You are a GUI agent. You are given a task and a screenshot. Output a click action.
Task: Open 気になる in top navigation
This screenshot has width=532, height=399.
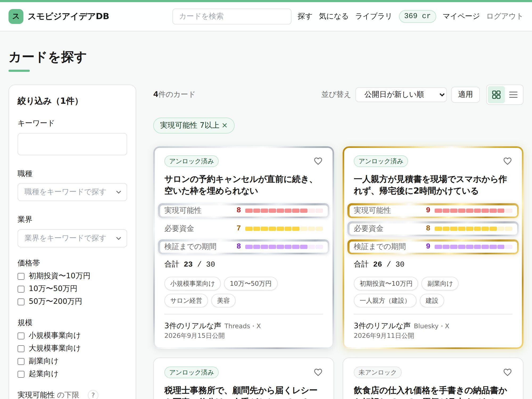(x=334, y=16)
